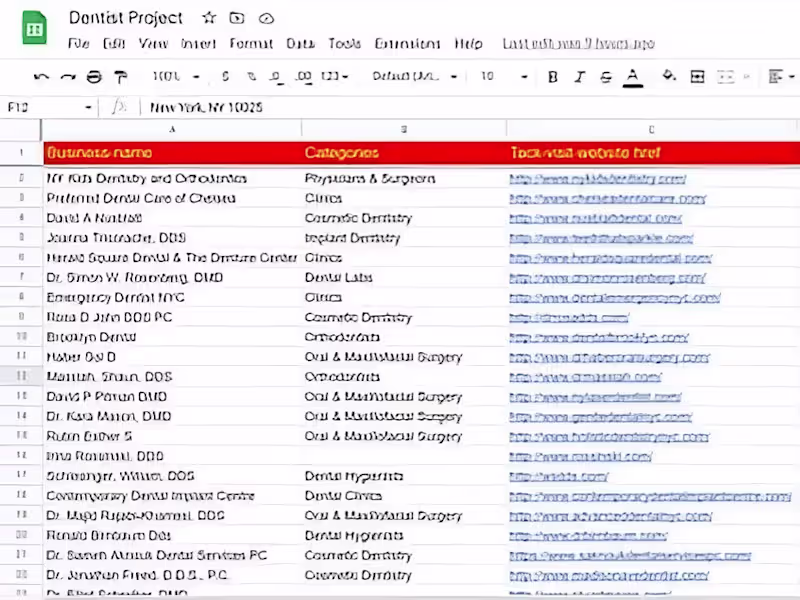Select the Physicians & Surgeons cell
Viewport: 800px width, 600px height.
[x=404, y=179]
